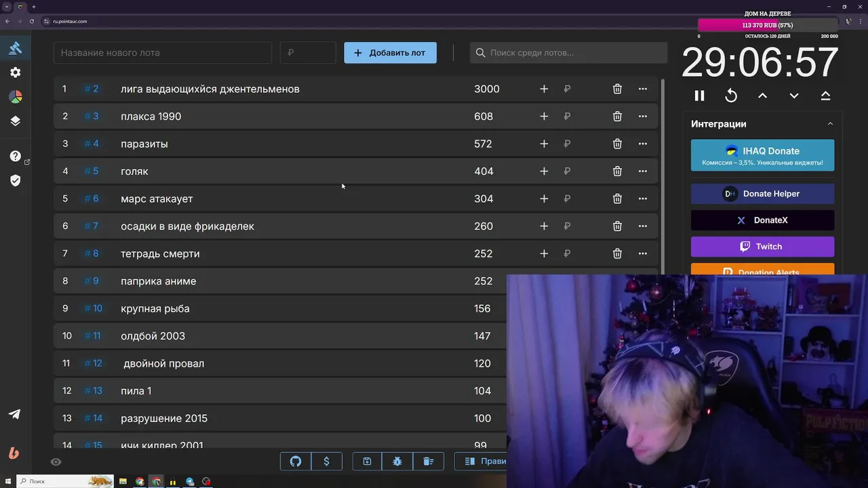This screenshot has height=488, width=868.
Task: Click the shield check icon in sidebar
Action: tap(15, 180)
